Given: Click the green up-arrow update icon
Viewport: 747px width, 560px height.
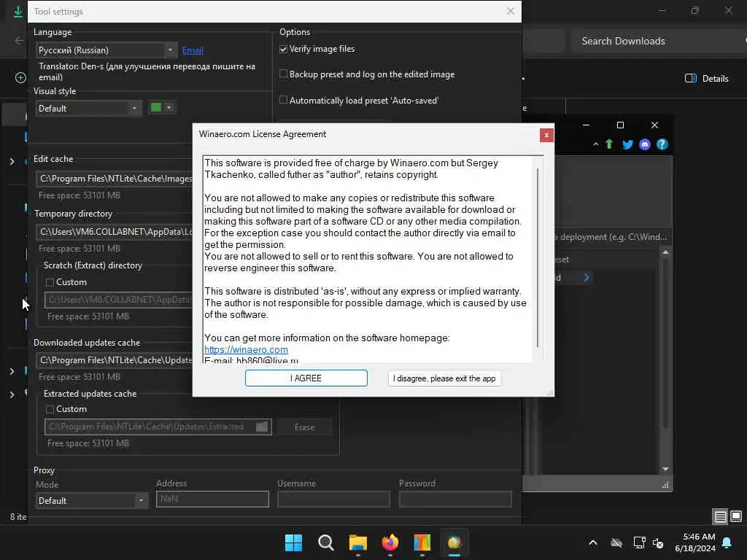Looking at the screenshot, I should coord(609,144).
